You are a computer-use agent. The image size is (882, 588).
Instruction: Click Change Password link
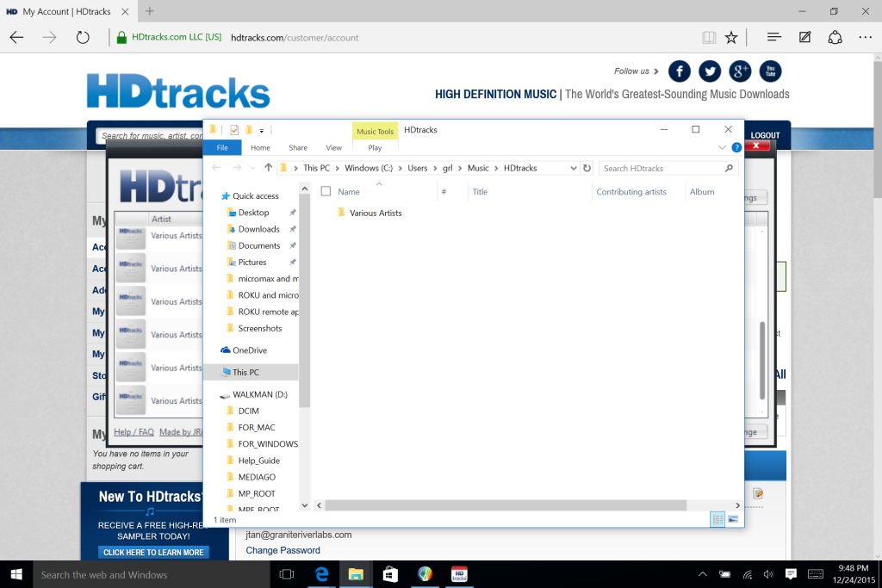click(x=283, y=550)
